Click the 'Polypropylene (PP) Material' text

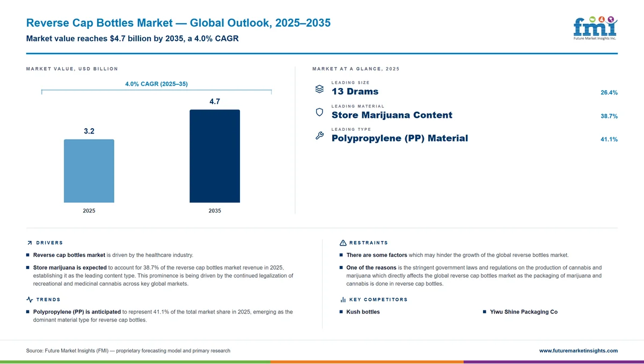pos(400,138)
